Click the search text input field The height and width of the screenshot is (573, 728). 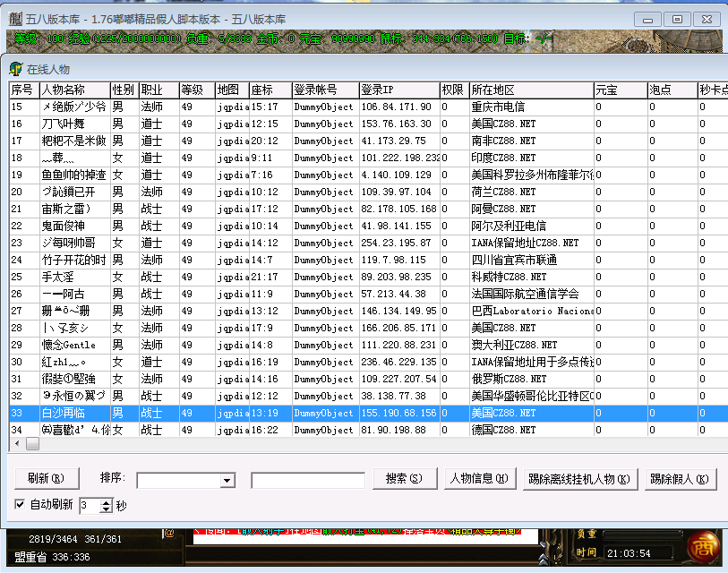307,481
